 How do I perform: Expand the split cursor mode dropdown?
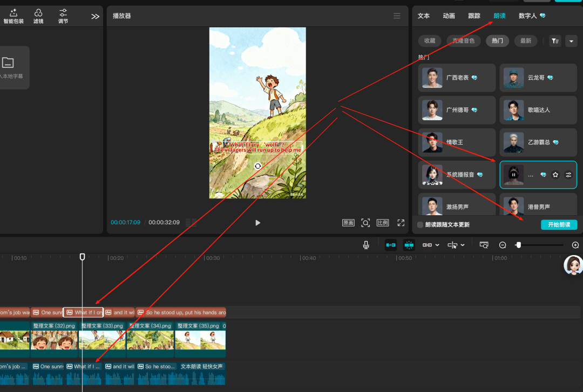[463, 245]
